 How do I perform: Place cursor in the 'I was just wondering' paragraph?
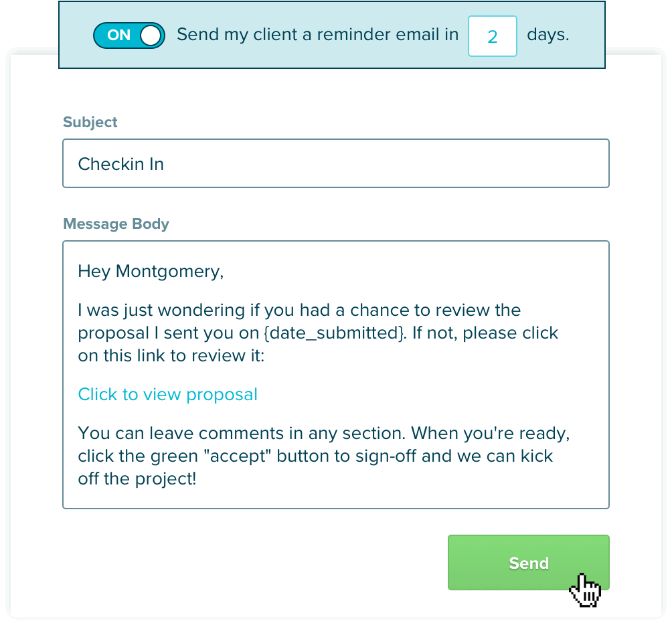[x=318, y=333]
